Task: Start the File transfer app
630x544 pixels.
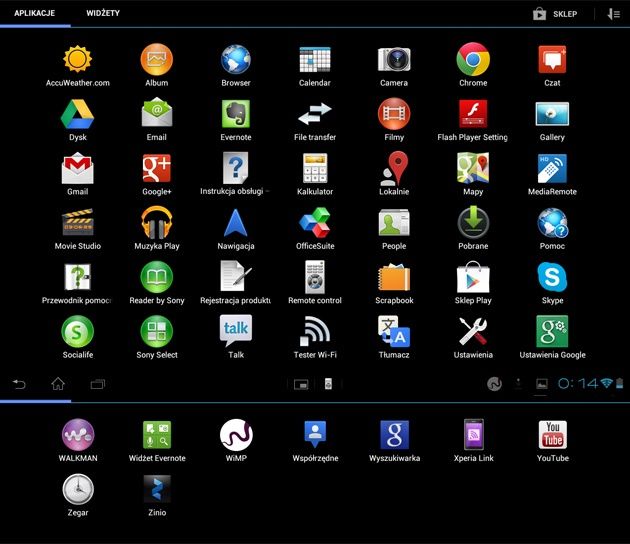Action: (315, 114)
